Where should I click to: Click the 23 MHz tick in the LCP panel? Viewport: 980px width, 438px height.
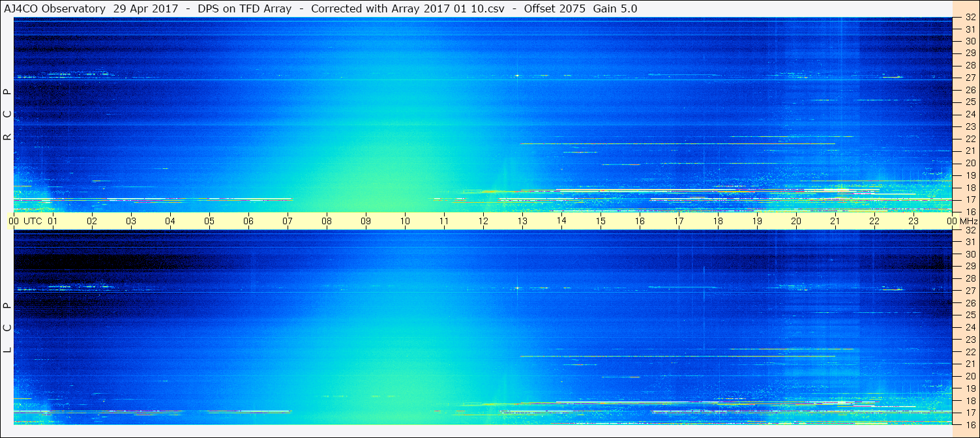click(970, 340)
